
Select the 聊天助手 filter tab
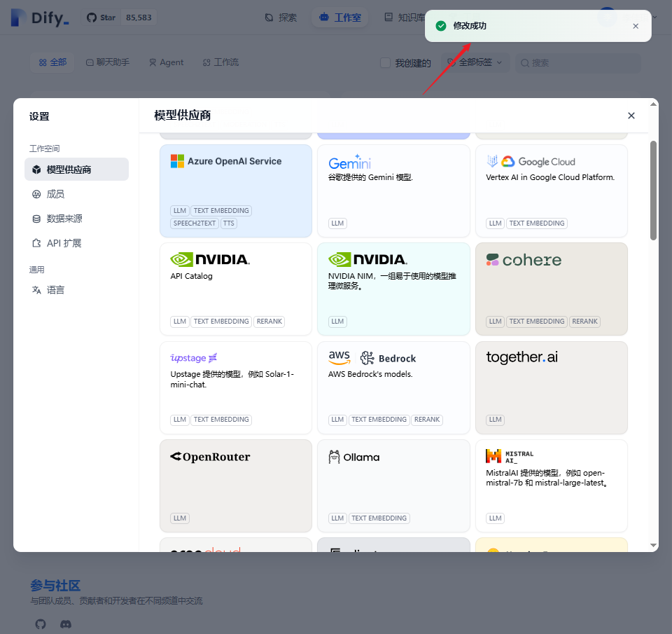click(108, 62)
